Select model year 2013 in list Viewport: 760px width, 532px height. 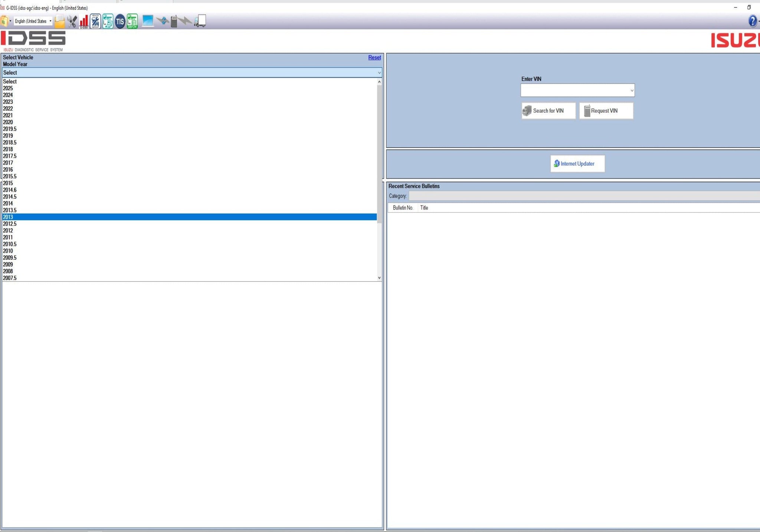pos(8,217)
